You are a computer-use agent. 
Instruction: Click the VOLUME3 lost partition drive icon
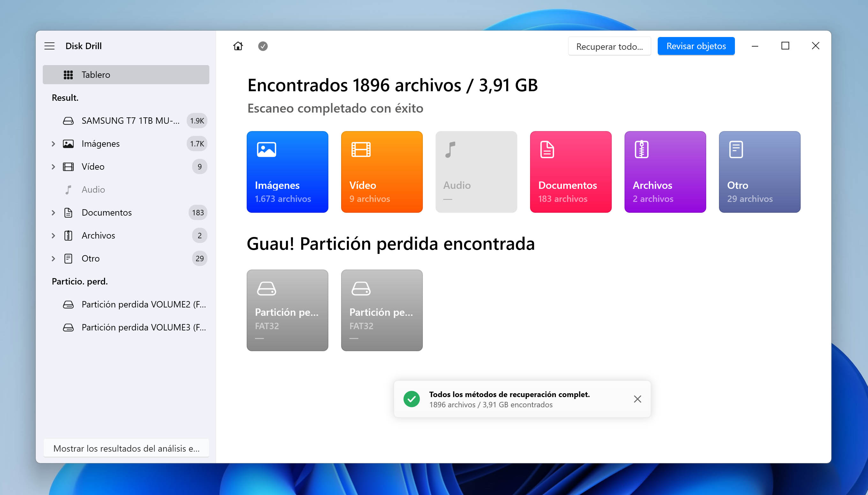tap(68, 327)
